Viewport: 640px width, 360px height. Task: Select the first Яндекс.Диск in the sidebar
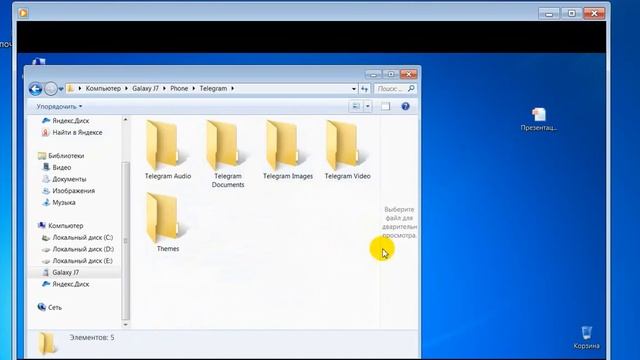pos(65,121)
